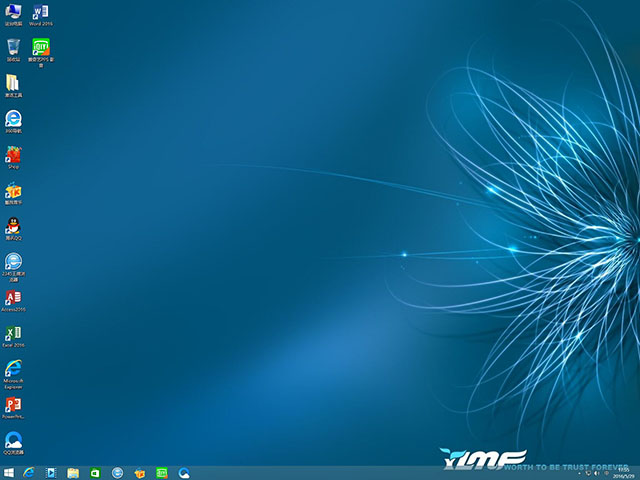Open the Kuwo music desktop shortcut
Screen dimensions: 640x480
pyautogui.click(x=13, y=191)
